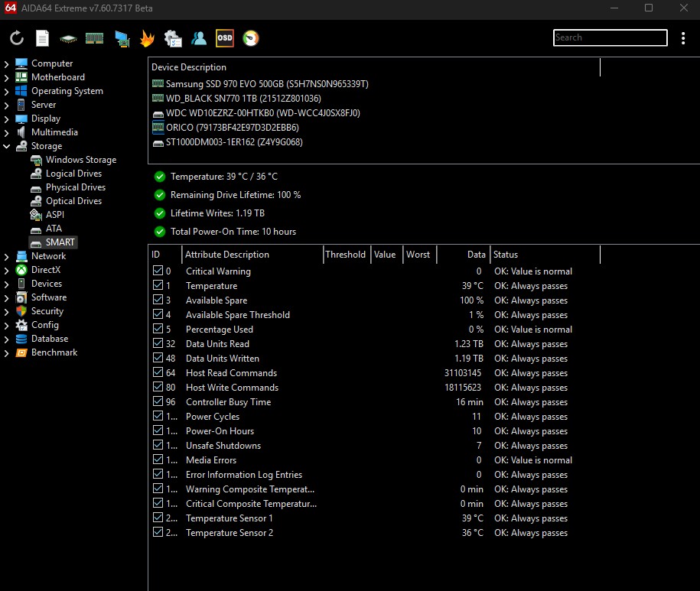Click the Data column header
700x591 pixels.
(463, 255)
